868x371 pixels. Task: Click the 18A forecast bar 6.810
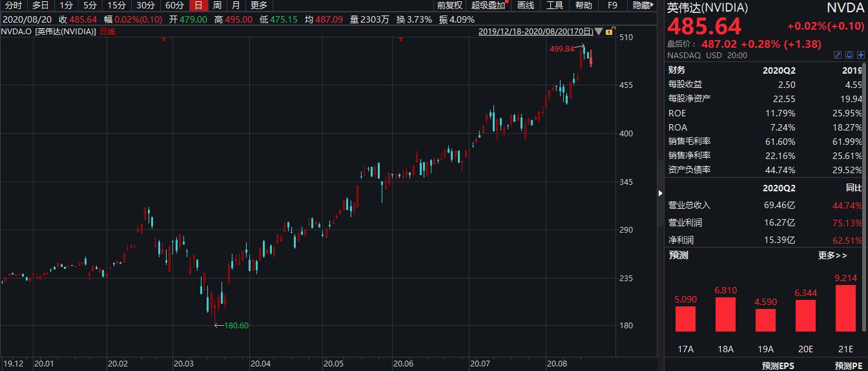pyautogui.click(x=725, y=315)
